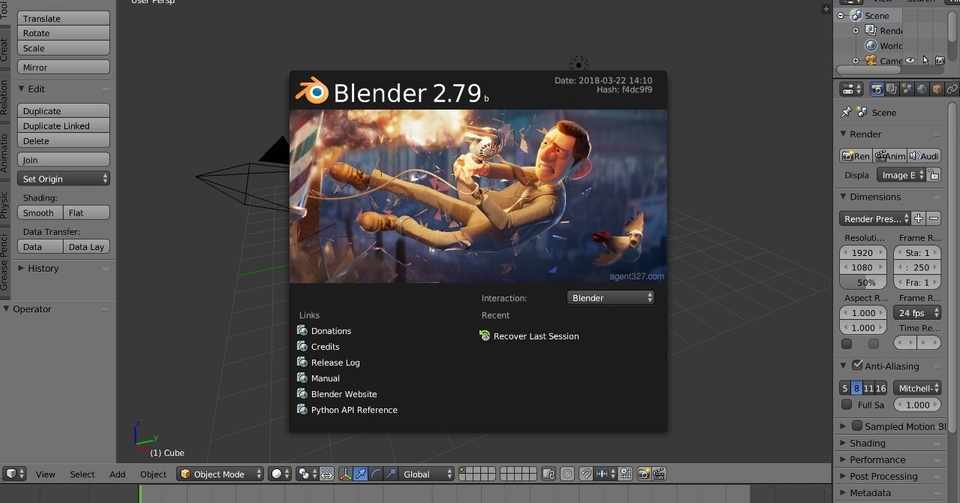This screenshot has width=960, height=503.
Task: Toggle the 3D manipulator axis icon
Action: pyautogui.click(x=345, y=474)
